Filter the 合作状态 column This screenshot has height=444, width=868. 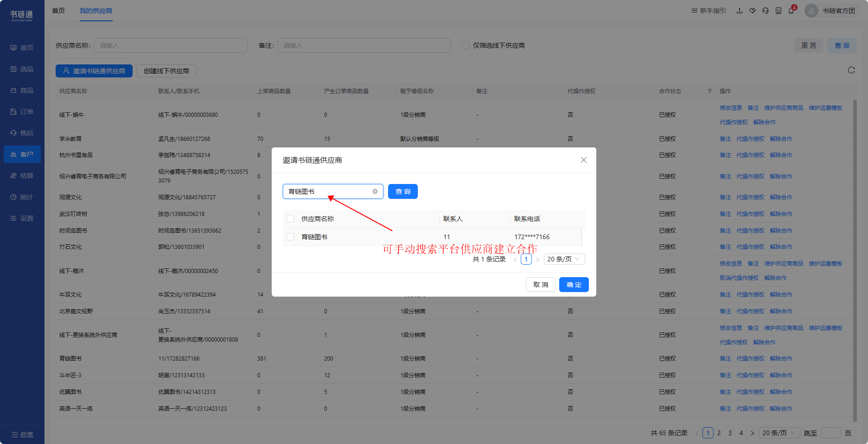click(710, 91)
